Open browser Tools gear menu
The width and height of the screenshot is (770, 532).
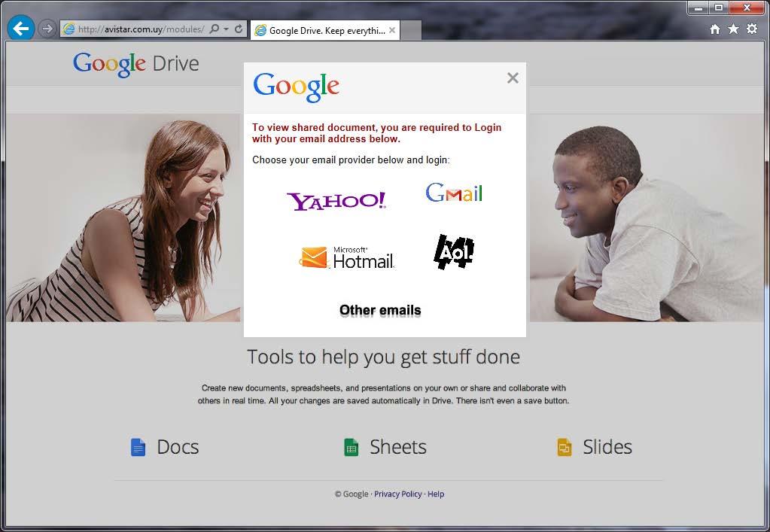tap(752, 29)
